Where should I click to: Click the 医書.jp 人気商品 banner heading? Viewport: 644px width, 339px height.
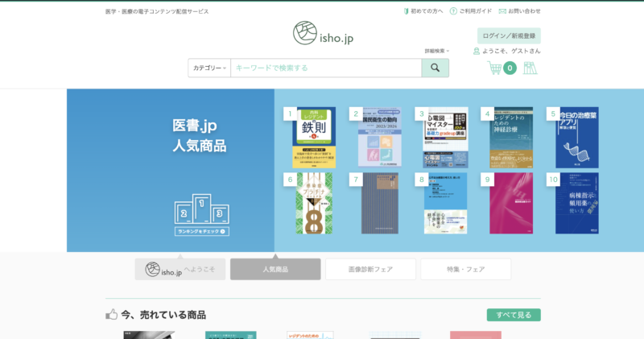coord(200,135)
